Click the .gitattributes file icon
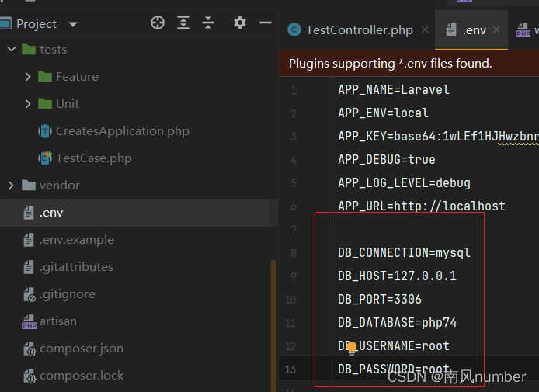The image size is (539, 392). pyautogui.click(x=29, y=267)
